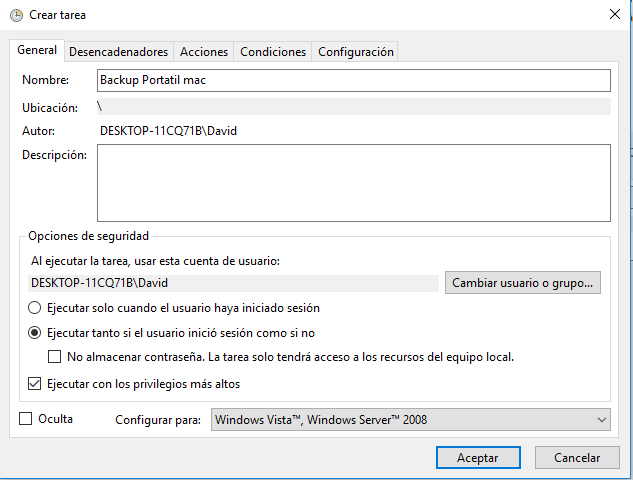Click inside the Descripción text area

point(354,183)
